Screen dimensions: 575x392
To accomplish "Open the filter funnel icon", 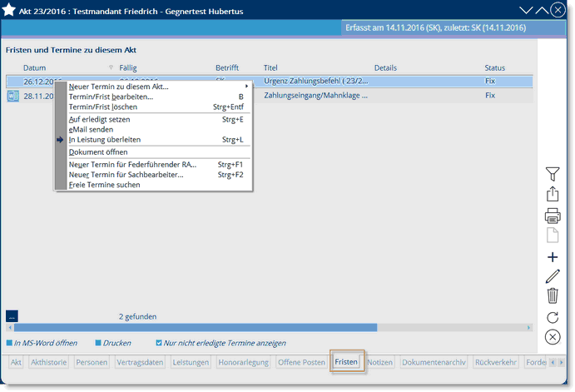I will click(x=553, y=174).
